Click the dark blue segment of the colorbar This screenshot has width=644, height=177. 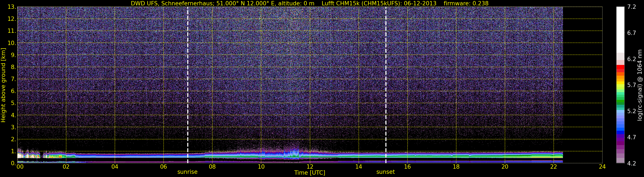click(x=620, y=133)
